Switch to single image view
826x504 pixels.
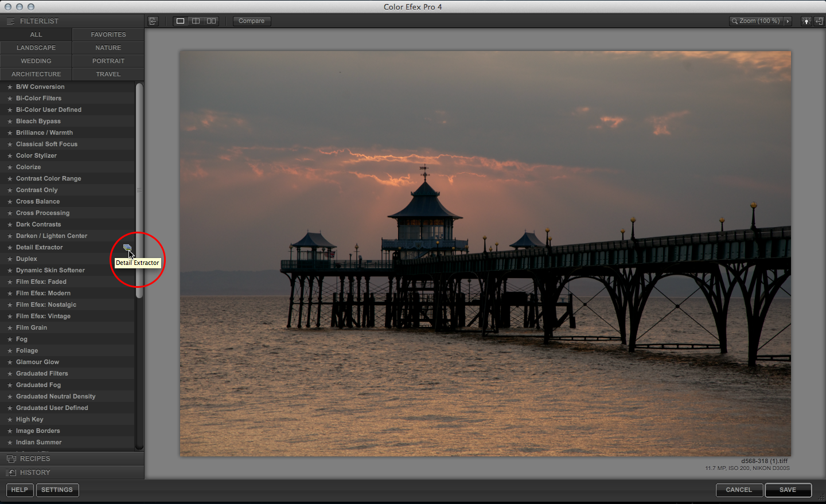[180, 21]
